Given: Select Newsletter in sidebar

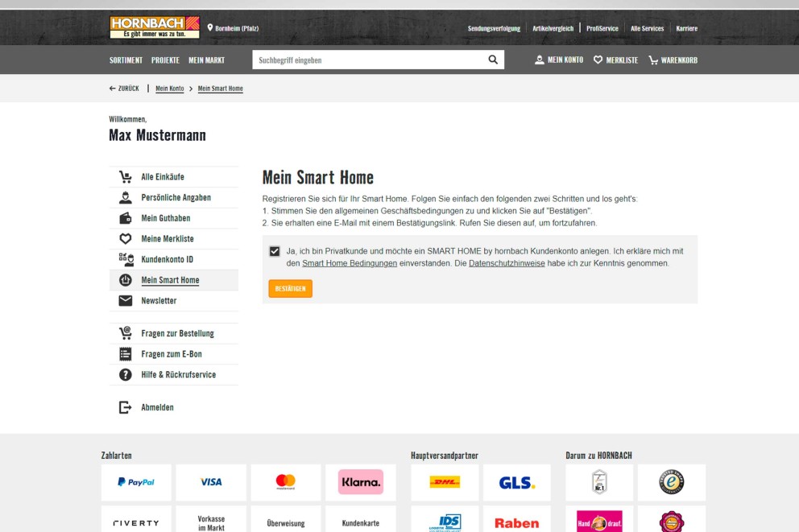Looking at the screenshot, I should pos(174,301).
